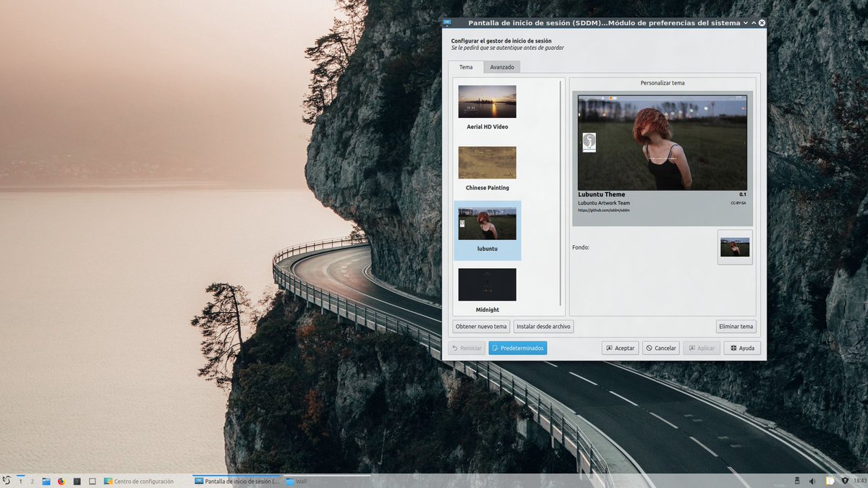Screen dimensions: 868x488
Task: Open the volume control tray icon
Action: pos(812,481)
